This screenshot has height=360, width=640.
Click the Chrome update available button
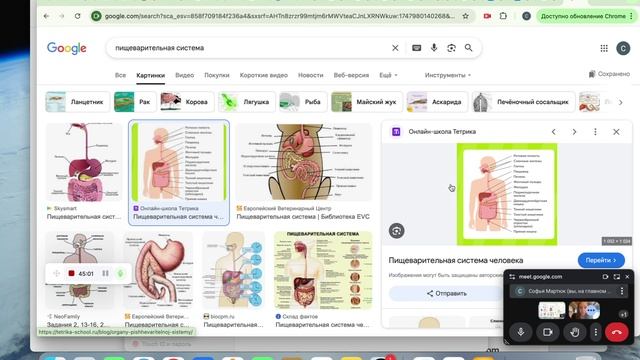click(x=587, y=16)
